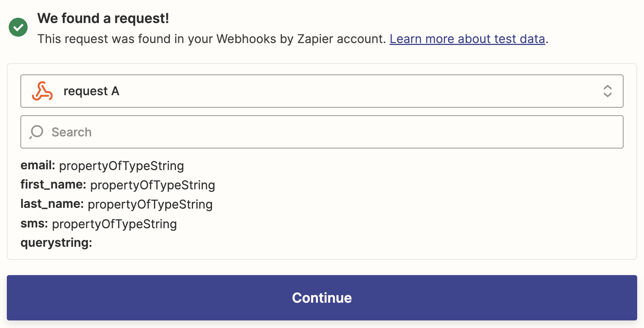This screenshot has height=328, width=644.
Task: Click the orange Webhooks logo icon
Action: pos(42,91)
